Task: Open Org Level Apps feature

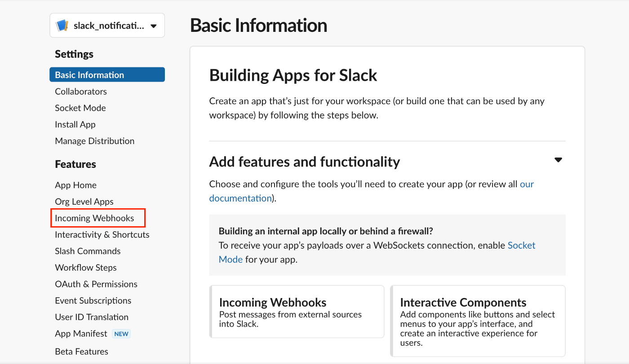Action: pos(84,202)
